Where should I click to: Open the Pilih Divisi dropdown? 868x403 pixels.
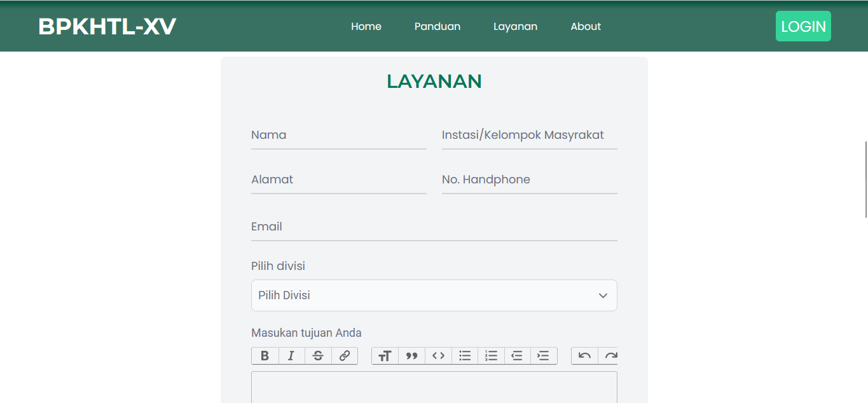(434, 295)
